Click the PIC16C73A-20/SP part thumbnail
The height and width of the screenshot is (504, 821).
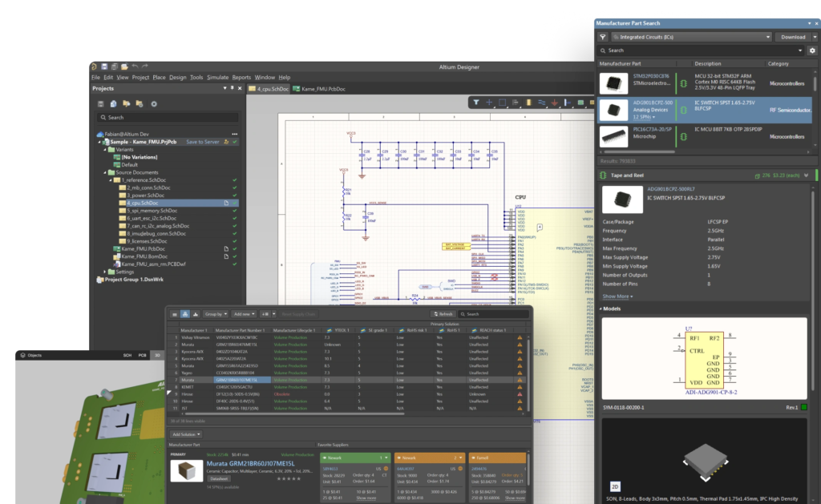tap(613, 136)
